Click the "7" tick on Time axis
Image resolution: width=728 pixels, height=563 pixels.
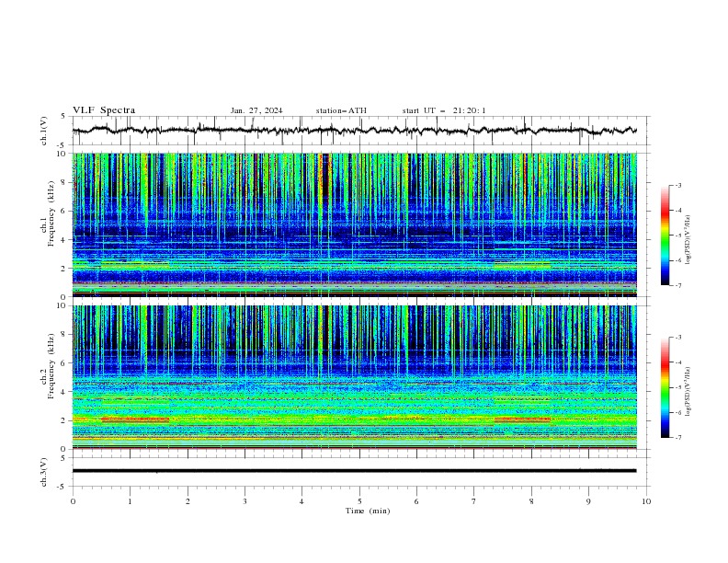(474, 501)
